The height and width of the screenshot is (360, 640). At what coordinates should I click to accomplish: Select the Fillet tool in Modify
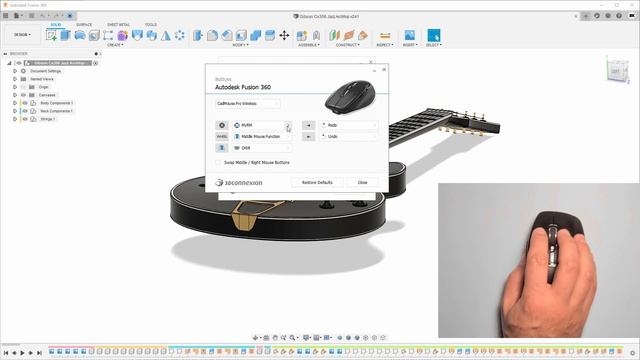(x=212, y=36)
